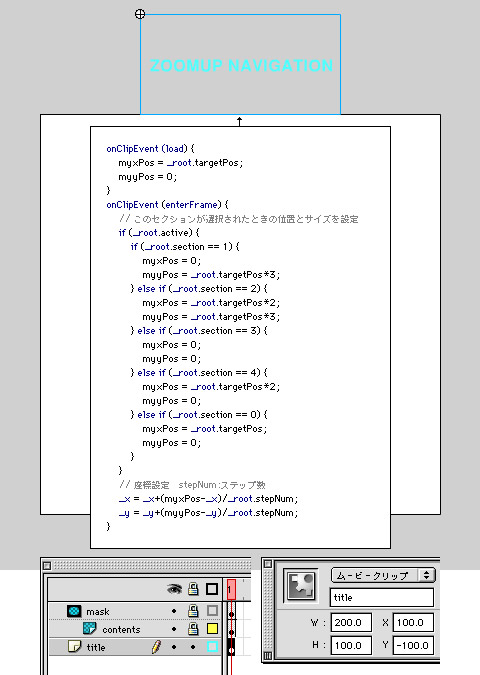Click the W width field

point(351,622)
